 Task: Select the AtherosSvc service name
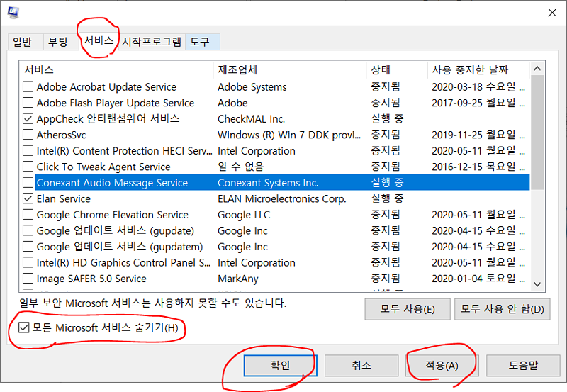coord(61,135)
